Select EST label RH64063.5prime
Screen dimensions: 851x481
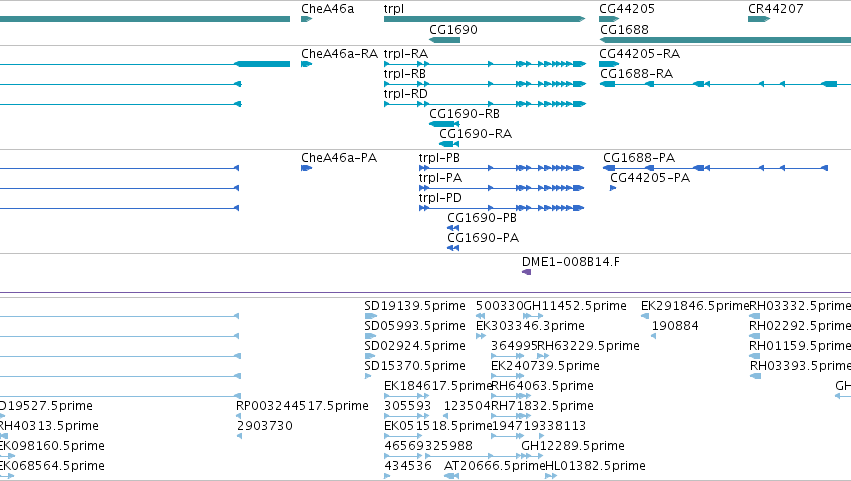point(542,387)
